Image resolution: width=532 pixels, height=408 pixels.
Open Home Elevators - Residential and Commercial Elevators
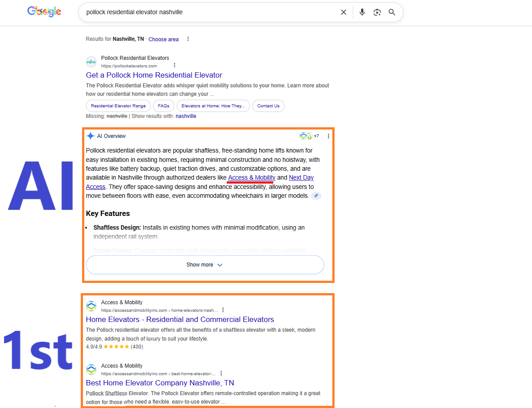tap(180, 319)
